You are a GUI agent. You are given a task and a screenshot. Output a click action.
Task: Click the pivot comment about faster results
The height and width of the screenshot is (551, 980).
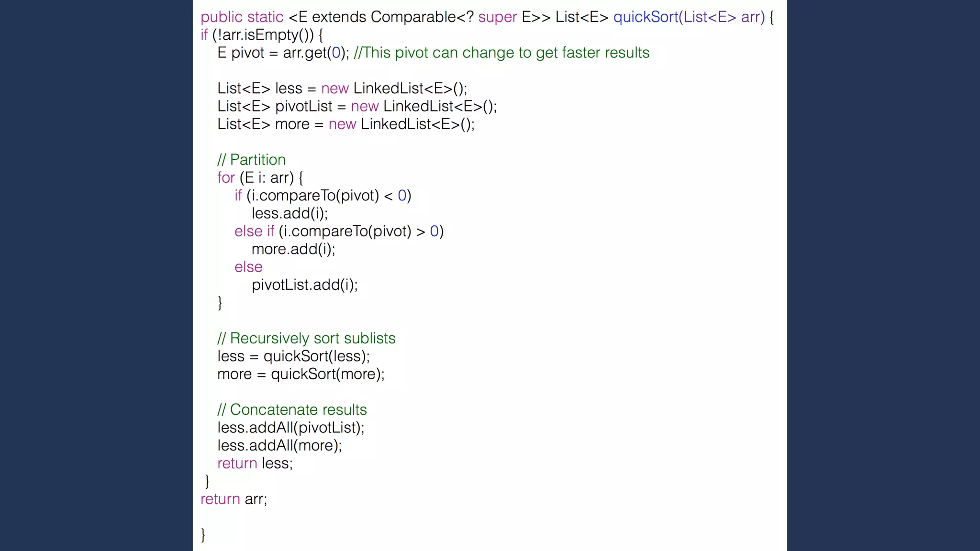[x=501, y=53]
